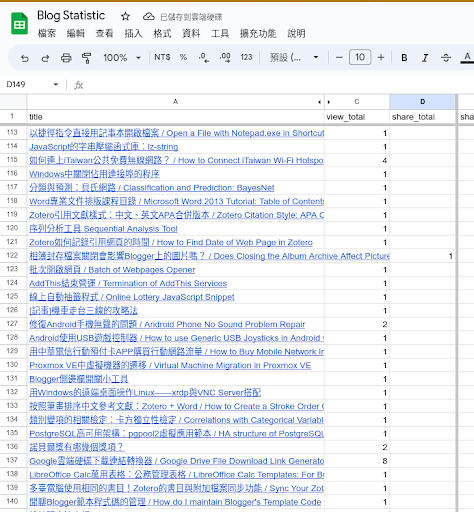Viewport: 474px width, 512px height.
Task: Increase the font size
Action: [x=381, y=58]
